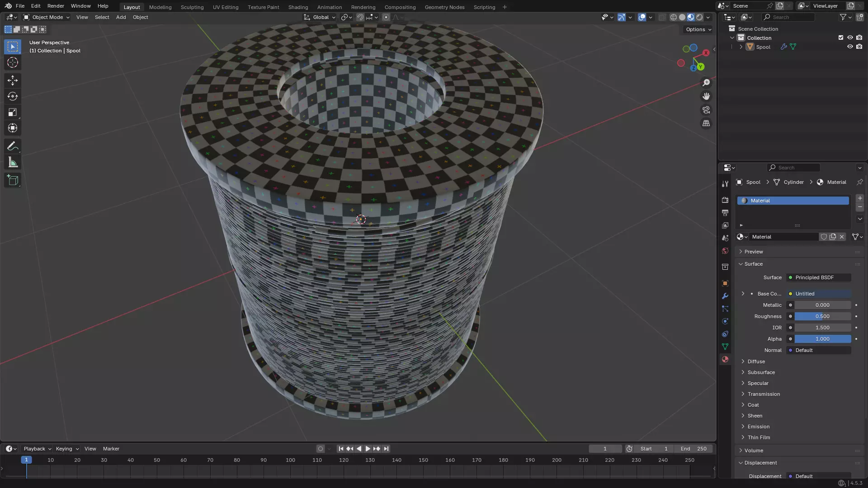Select the Move tool in toolbar

(13, 80)
